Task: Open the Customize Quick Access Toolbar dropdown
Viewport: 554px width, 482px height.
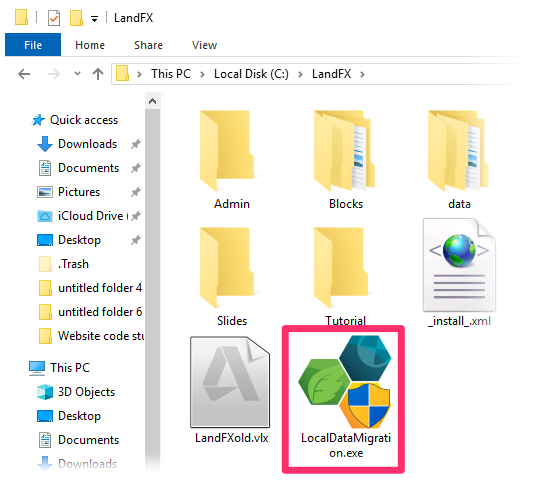Action: point(94,19)
